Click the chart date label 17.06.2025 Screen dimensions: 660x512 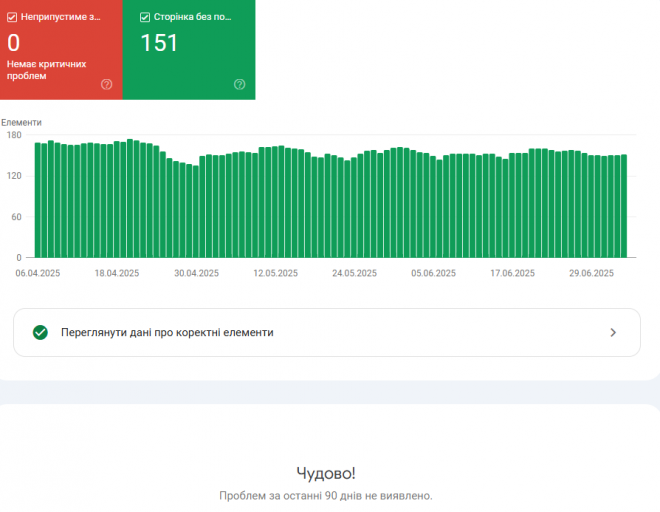click(x=513, y=273)
